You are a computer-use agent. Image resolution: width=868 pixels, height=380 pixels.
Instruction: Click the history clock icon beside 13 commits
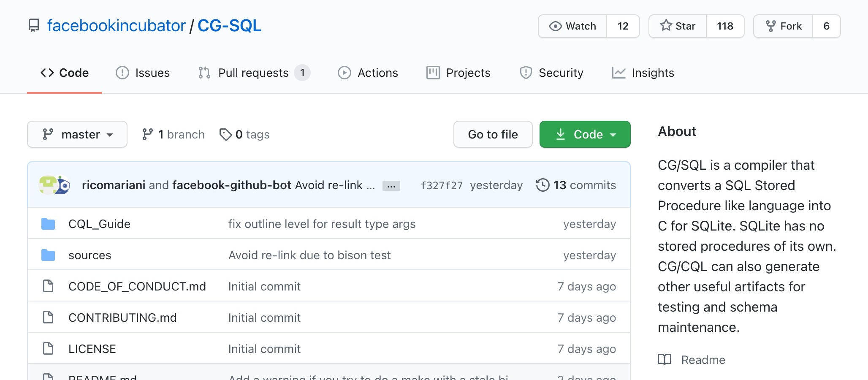(542, 185)
